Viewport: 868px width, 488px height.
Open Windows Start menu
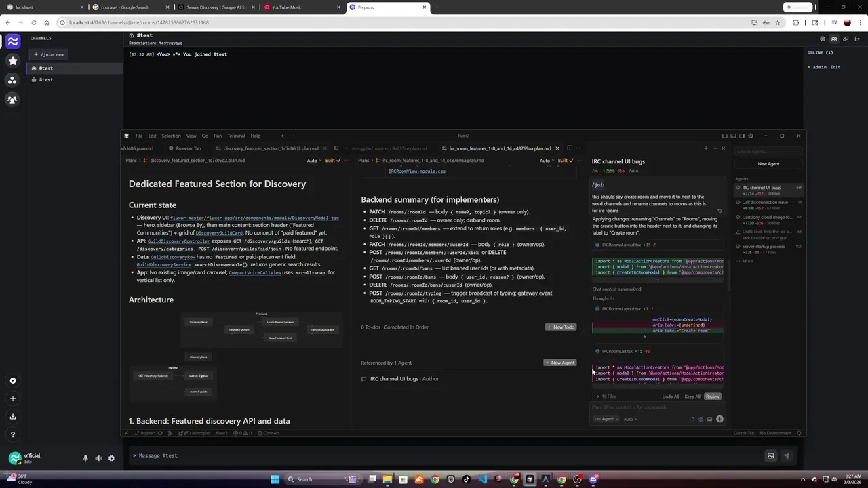275,479
